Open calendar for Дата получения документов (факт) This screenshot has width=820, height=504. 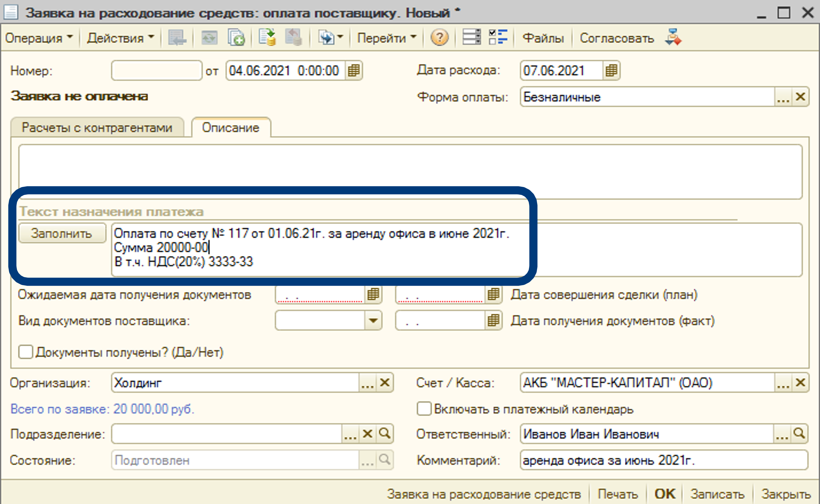493,321
